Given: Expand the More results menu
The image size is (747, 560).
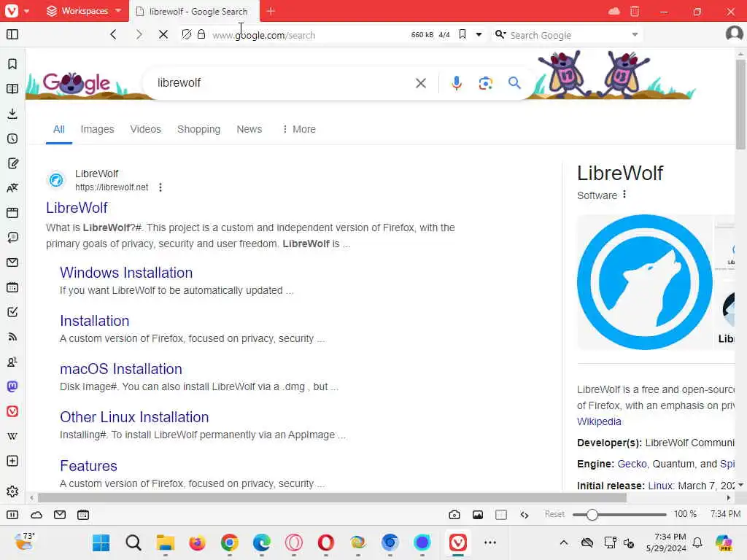Looking at the screenshot, I should (298, 129).
